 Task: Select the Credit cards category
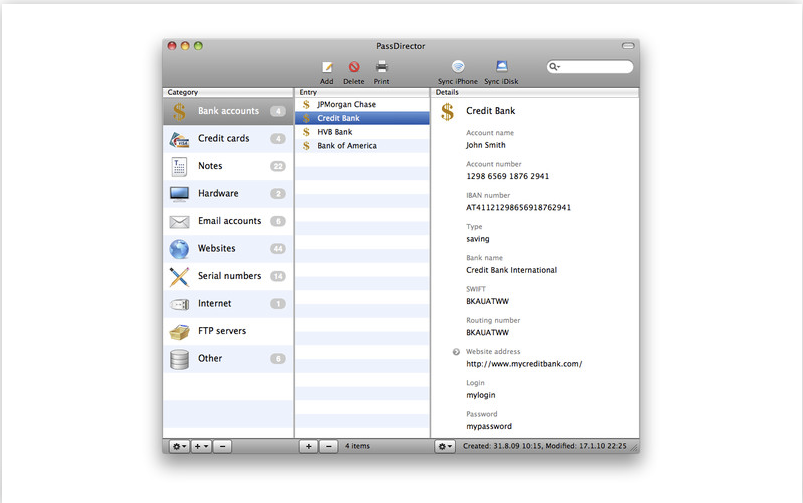coord(228,139)
